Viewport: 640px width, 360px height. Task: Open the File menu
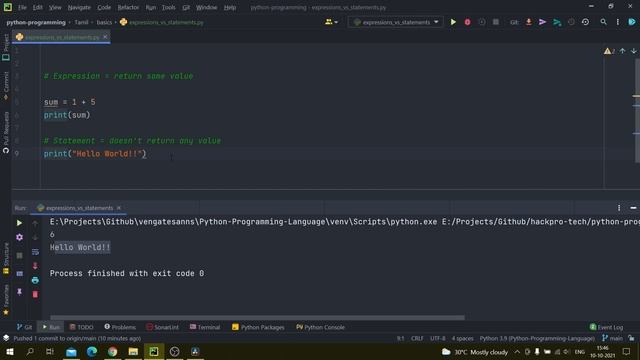[x=22, y=7]
